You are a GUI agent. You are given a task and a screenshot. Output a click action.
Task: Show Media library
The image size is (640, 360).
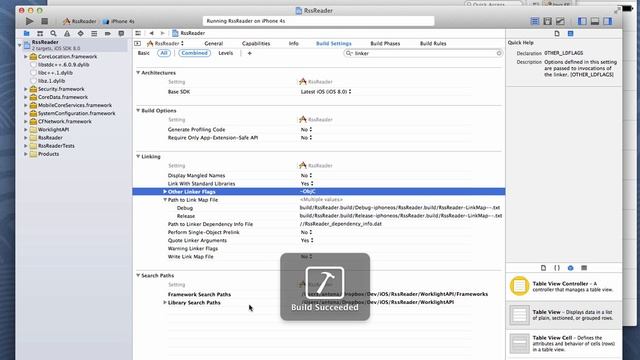point(584,268)
